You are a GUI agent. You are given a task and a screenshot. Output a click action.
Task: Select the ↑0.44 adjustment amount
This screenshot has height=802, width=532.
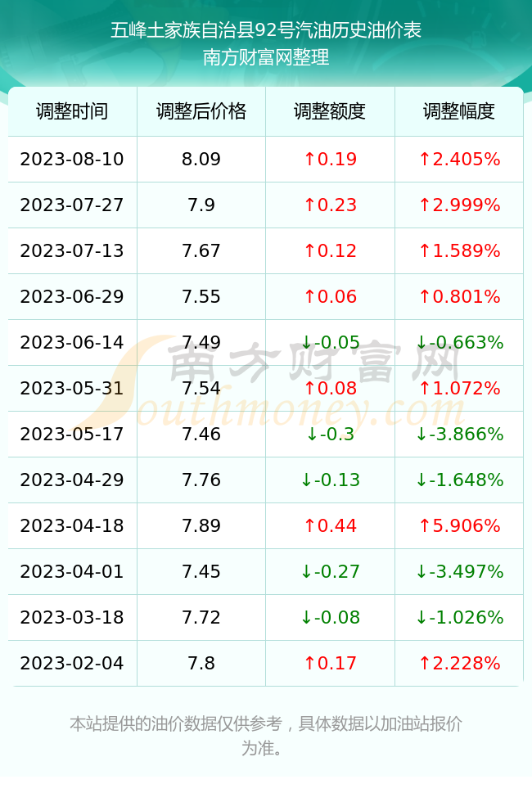(330, 525)
